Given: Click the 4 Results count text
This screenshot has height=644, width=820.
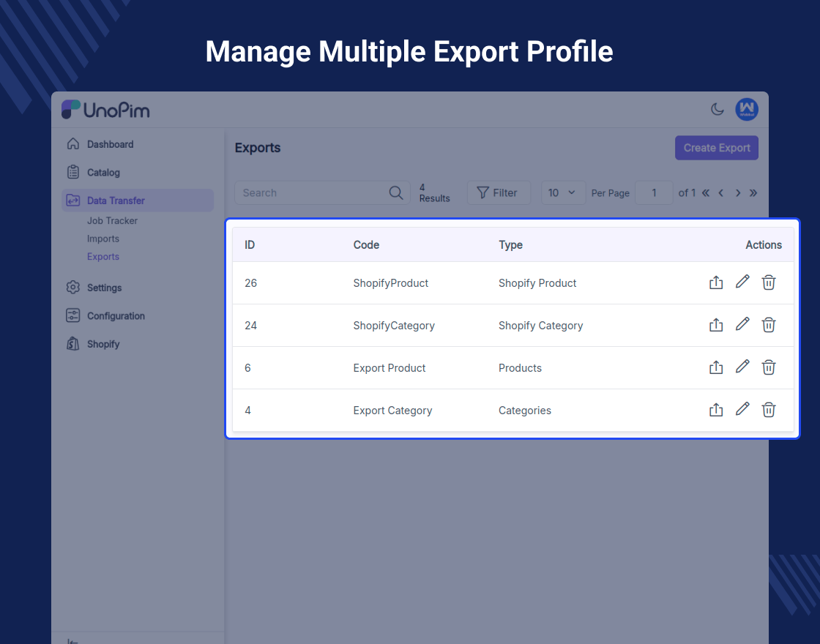Looking at the screenshot, I should tap(434, 193).
